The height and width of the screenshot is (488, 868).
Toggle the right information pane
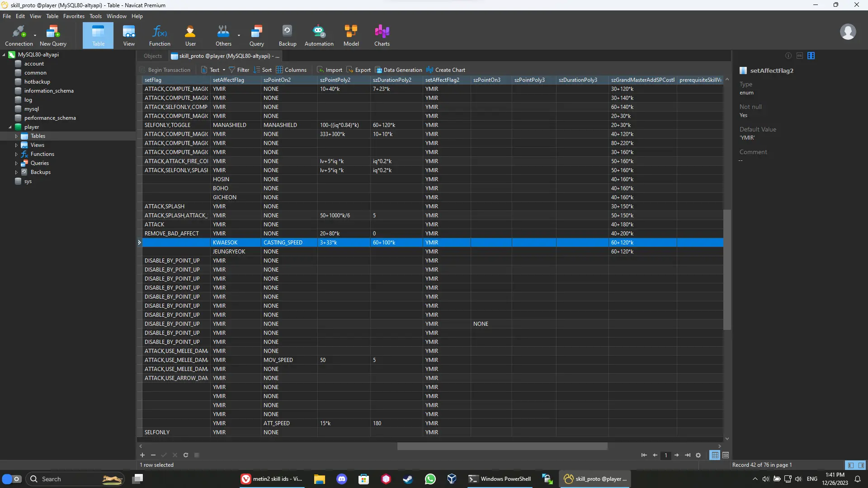pos(861,465)
